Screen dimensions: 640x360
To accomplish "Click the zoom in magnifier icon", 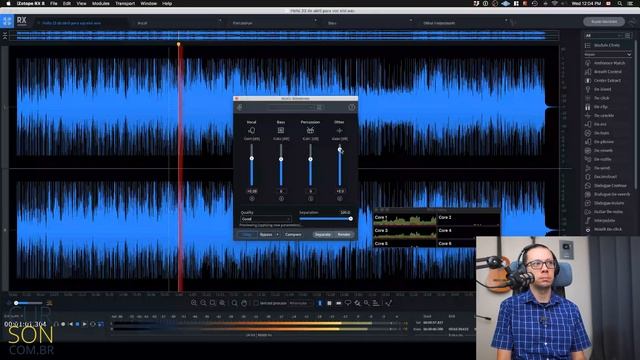I will pyautogui.click(x=194, y=303).
